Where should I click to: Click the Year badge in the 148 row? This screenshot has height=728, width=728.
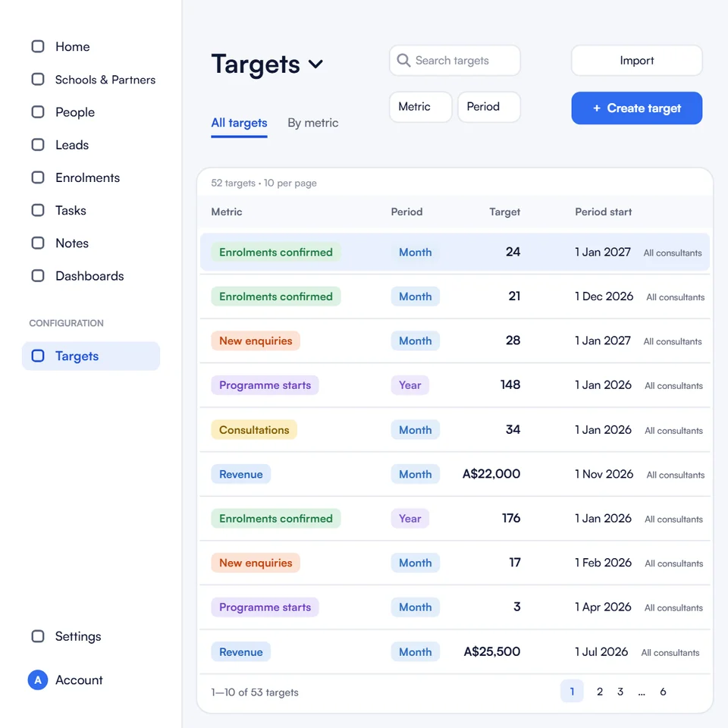(x=410, y=385)
